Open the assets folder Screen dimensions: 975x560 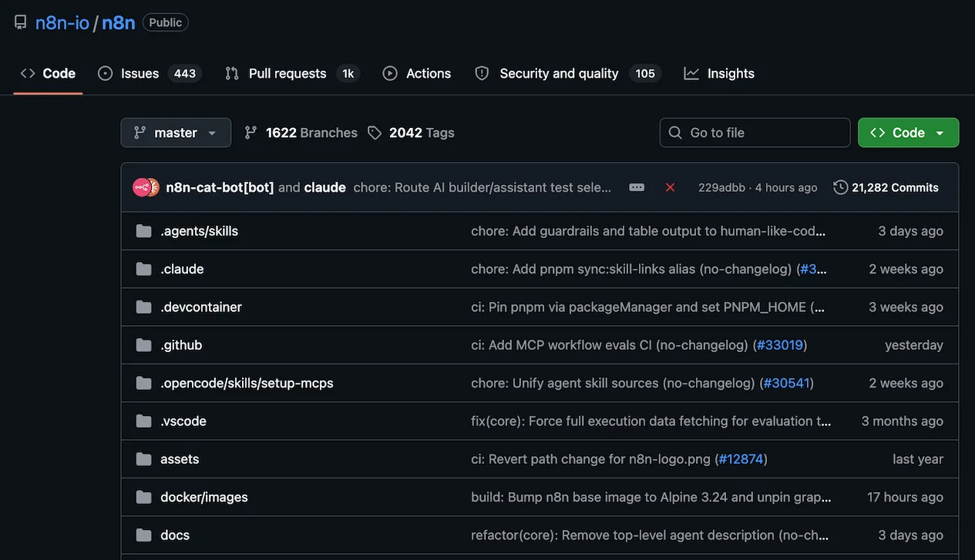(x=180, y=459)
